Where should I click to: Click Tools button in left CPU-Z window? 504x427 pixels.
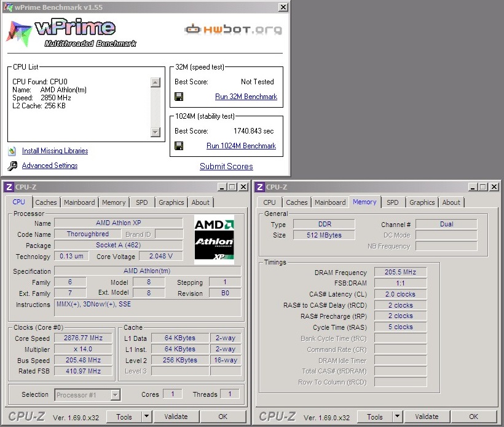[124, 417]
